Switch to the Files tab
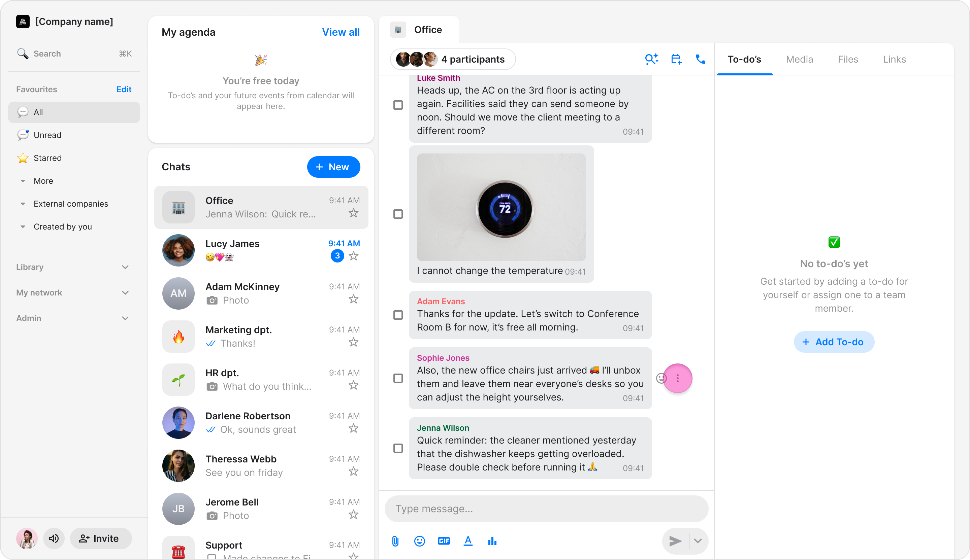This screenshot has width=970, height=560. coord(848,59)
